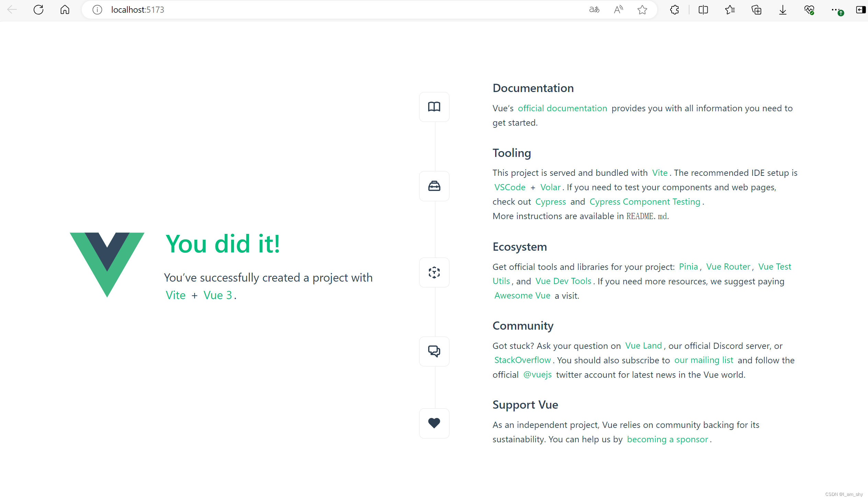Add page to favorites star
Viewport: 868px width, 500px height.
pyautogui.click(x=642, y=10)
